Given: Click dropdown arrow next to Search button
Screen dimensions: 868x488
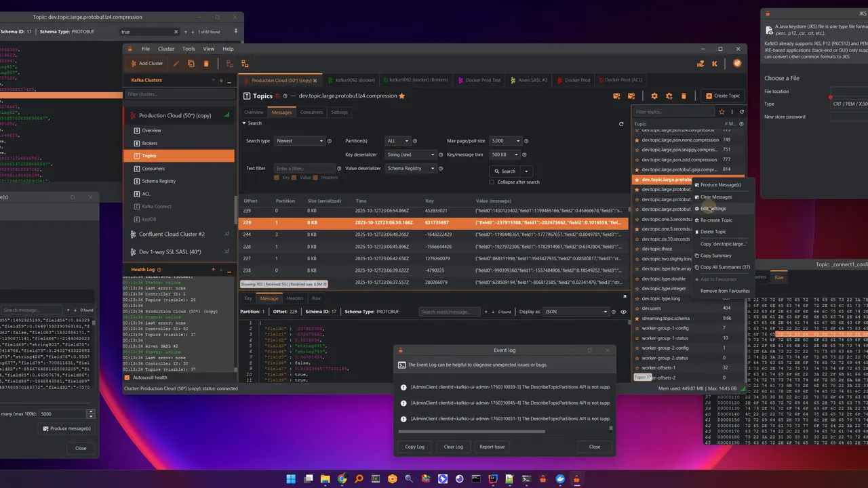Looking at the screenshot, I should pos(526,171).
